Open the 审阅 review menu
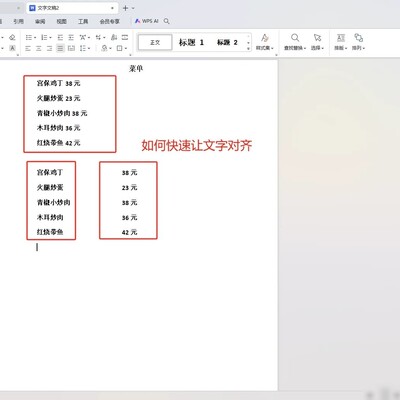The width and height of the screenshot is (400, 400). [40, 21]
